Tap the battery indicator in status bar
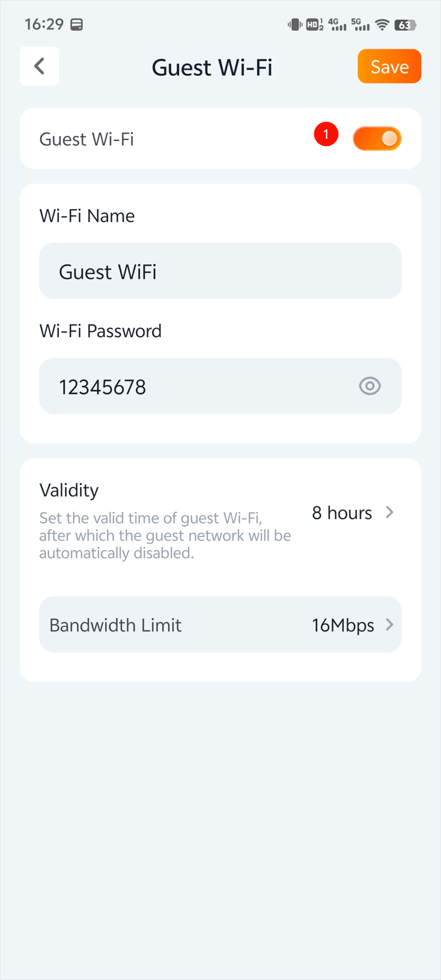 (405, 25)
